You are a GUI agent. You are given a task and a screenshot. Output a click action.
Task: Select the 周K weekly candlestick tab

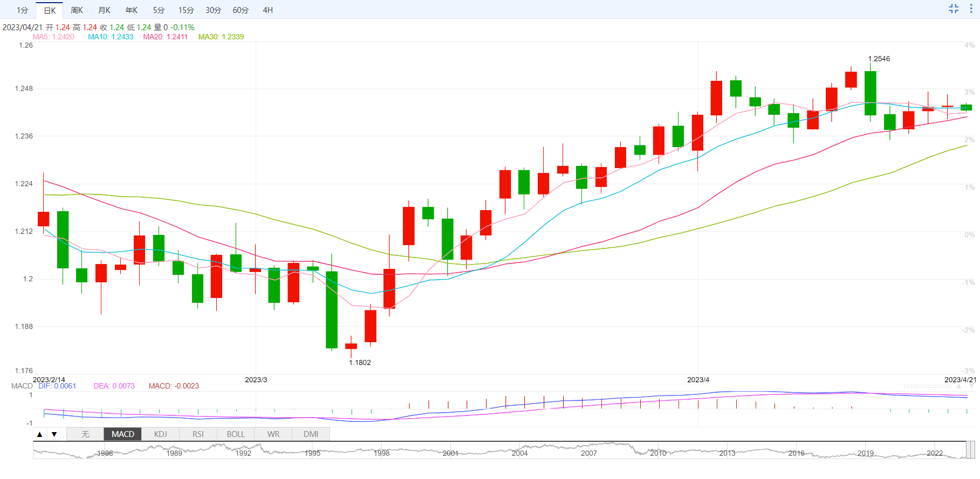(77, 10)
